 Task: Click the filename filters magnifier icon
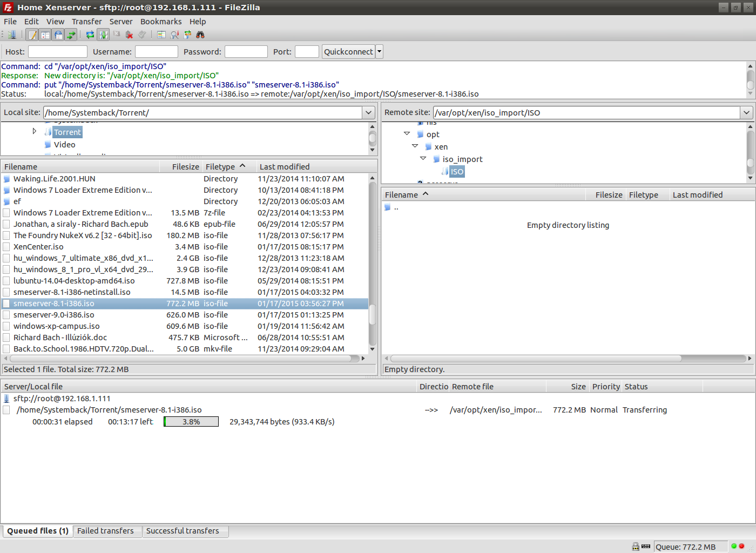tap(174, 35)
